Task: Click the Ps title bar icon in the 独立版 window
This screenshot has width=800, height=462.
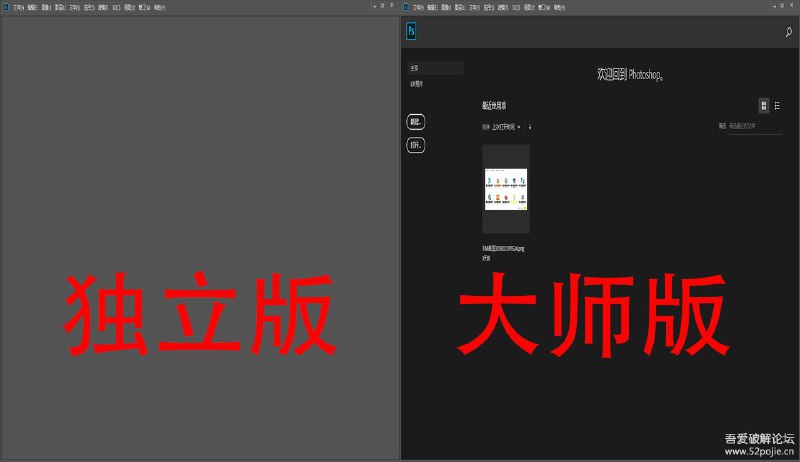Action: pos(6,7)
